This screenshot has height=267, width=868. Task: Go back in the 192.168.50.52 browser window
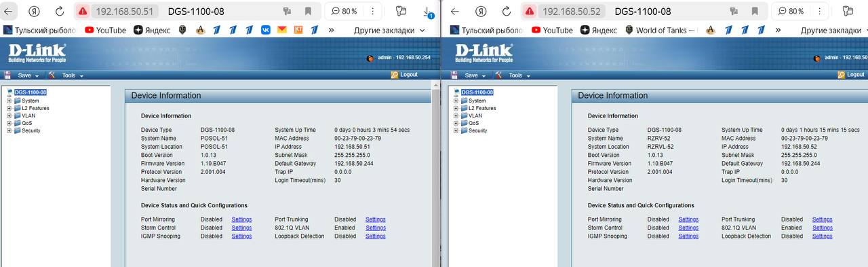[x=455, y=11]
